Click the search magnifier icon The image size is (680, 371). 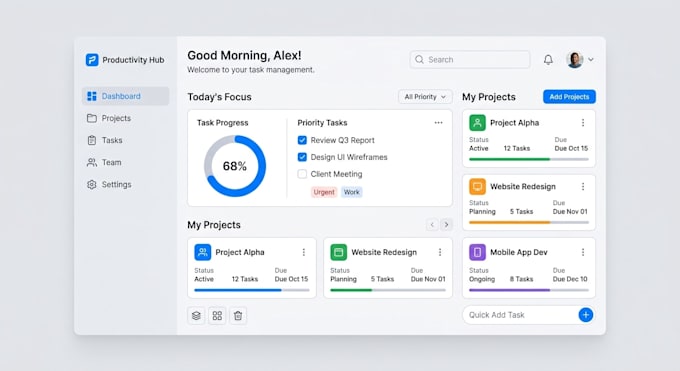(x=419, y=59)
